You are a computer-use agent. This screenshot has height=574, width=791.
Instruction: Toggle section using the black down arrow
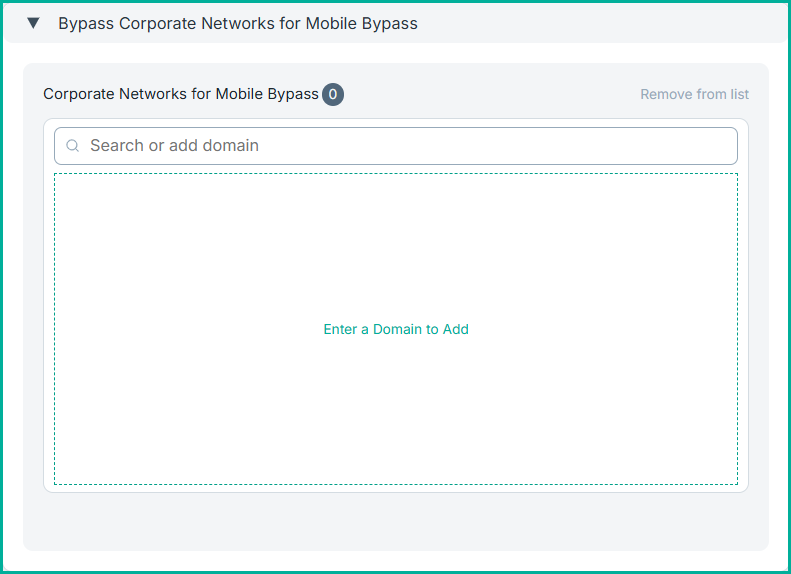click(33, 23)
